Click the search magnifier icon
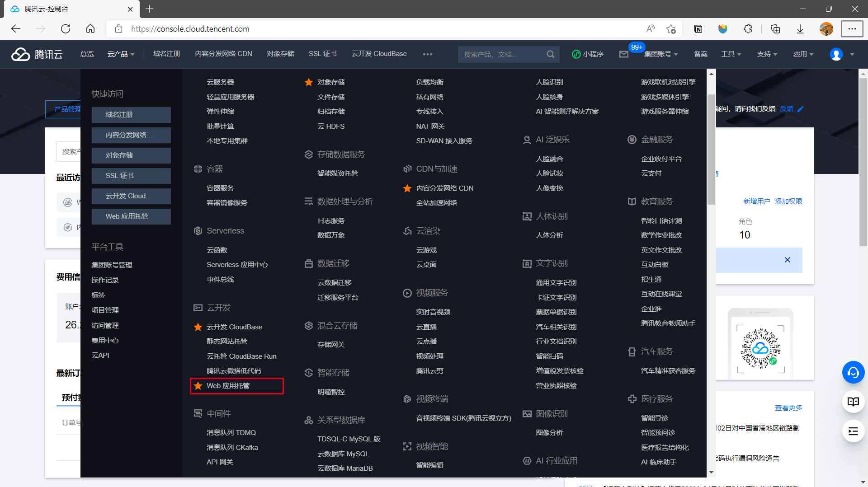 (x=550, y=54)
